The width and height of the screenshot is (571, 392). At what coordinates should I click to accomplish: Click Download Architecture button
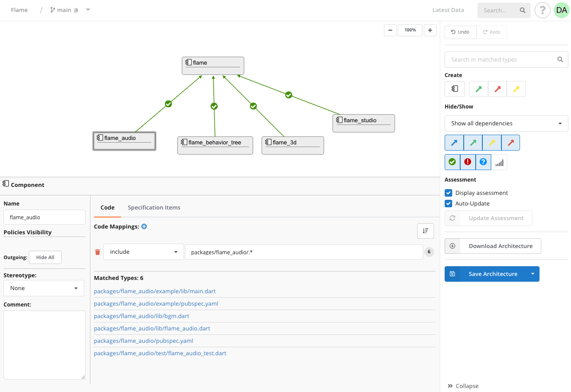tap(493, 246)
